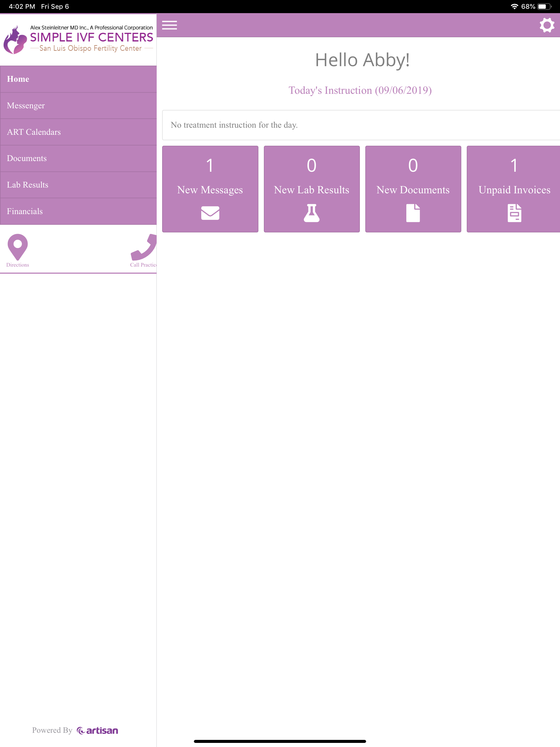560x747 pixels.
Task: Click the 'Hello Abby!' greeting
Action: 362,60
